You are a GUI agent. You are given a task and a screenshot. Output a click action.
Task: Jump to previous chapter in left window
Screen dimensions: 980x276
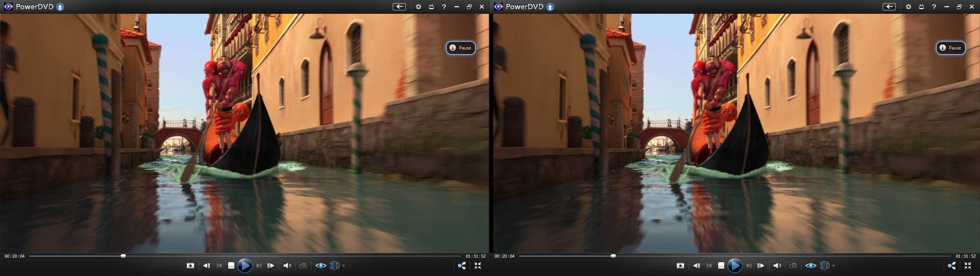pyautogui.click(x=219, y=266)
